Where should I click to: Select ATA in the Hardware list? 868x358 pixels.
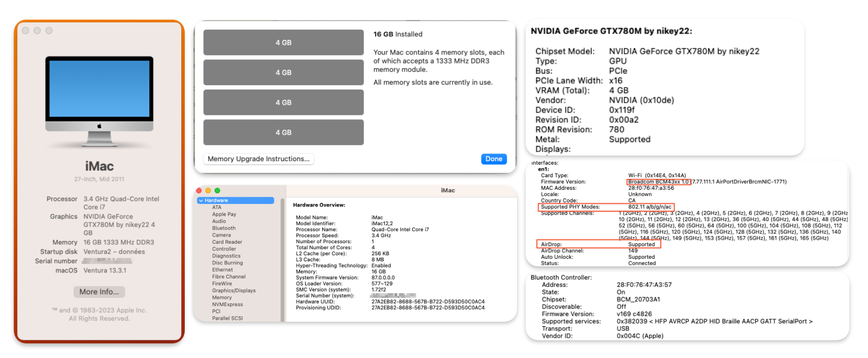(x=216, y=207)
